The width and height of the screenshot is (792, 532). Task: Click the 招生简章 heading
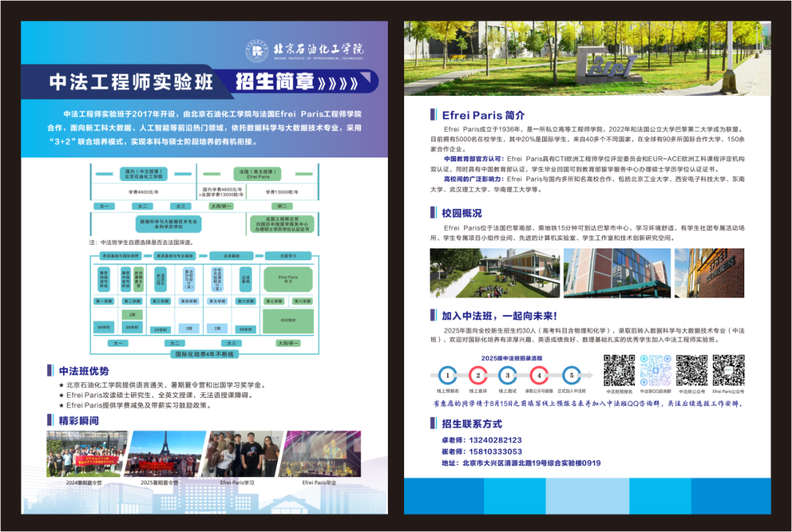275,82
